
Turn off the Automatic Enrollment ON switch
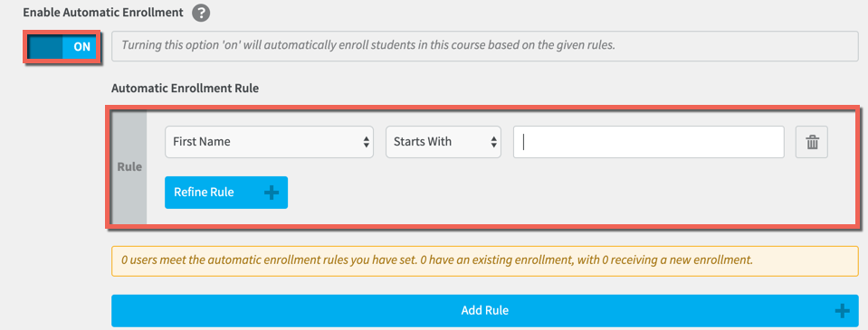click(x=62, y=47)
